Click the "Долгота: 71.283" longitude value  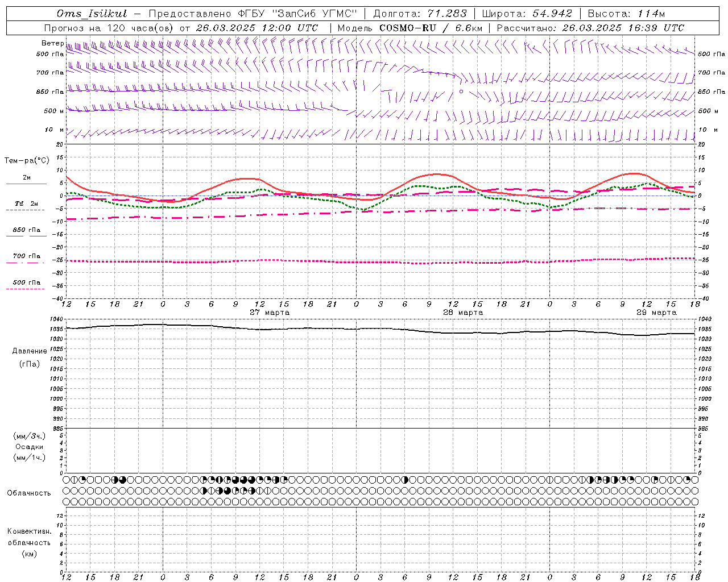tap(420, 14)
